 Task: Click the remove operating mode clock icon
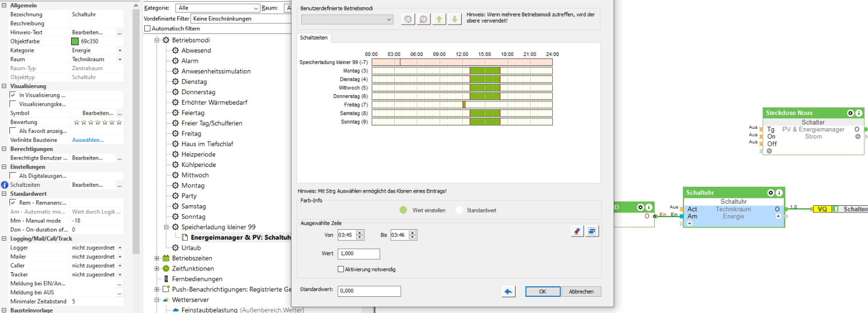424,19
